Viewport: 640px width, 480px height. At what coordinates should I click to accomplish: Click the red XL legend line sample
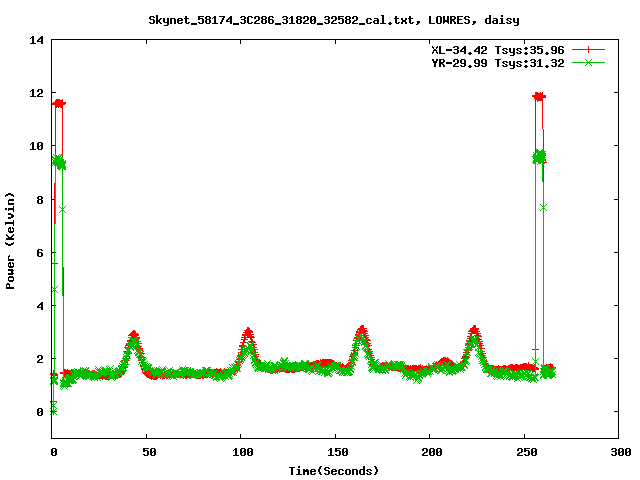[588, 50]
